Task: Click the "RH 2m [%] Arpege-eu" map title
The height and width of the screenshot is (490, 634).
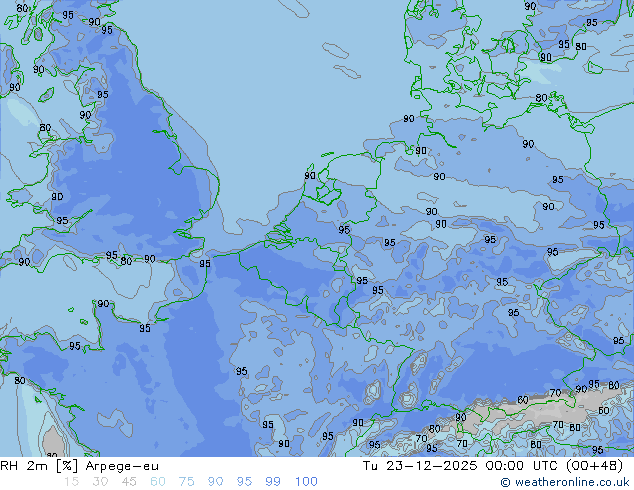Action: [80, 466]
